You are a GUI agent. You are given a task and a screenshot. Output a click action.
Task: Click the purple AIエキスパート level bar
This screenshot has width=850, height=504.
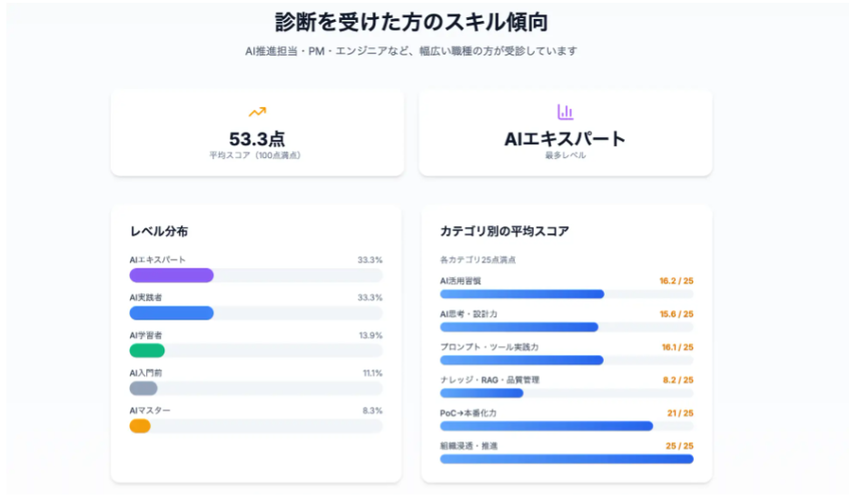coord(172,275)
